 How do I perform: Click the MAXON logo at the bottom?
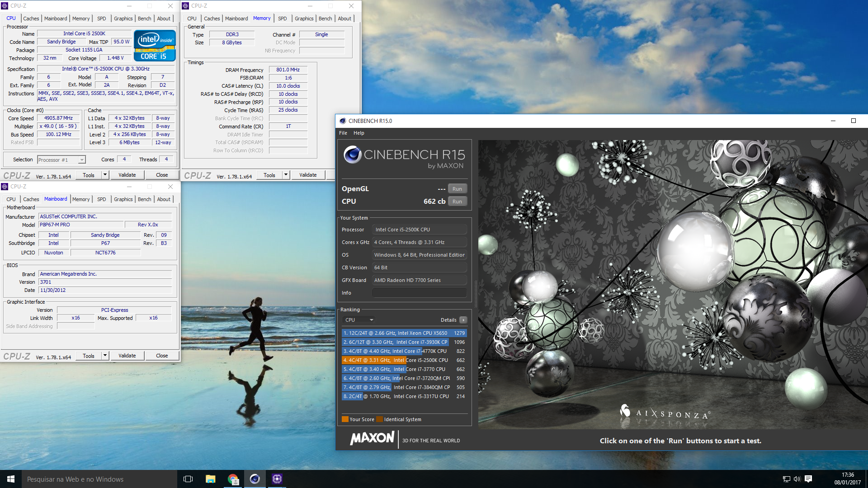372,438
